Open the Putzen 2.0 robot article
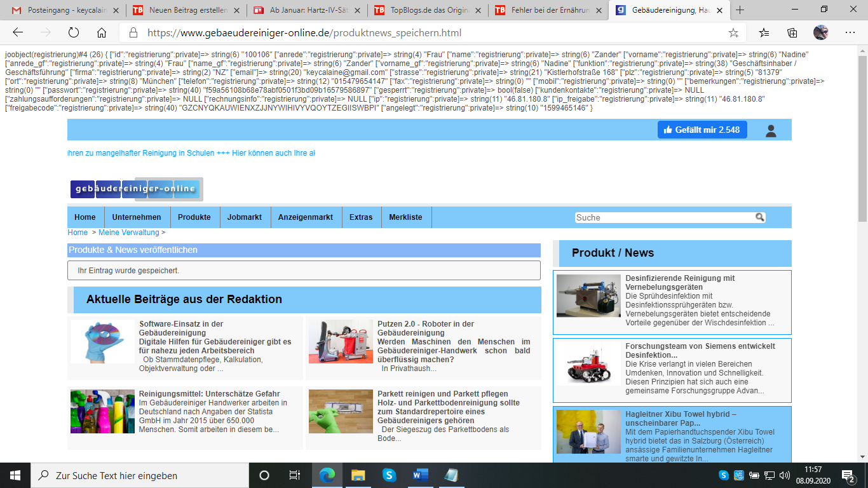Image resolution: width=868 pixels, height=488 pixels. click(426, 329)
